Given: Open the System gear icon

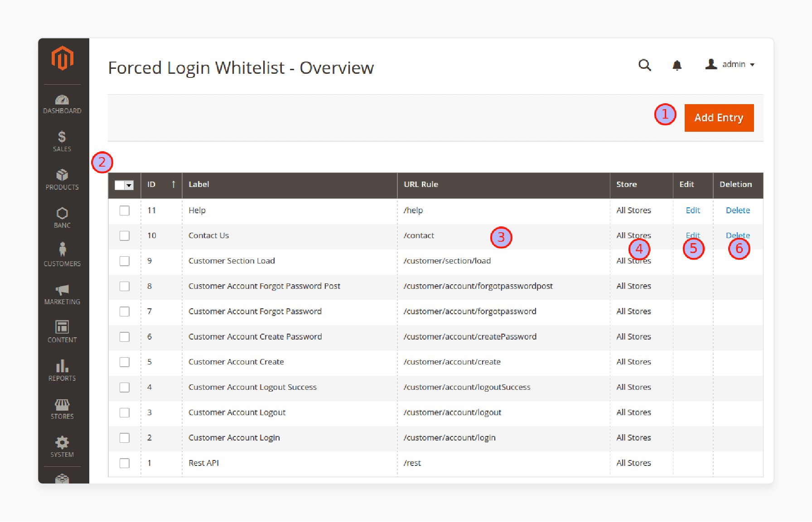Looking at the screenshot, I should [x=62, y=442].
